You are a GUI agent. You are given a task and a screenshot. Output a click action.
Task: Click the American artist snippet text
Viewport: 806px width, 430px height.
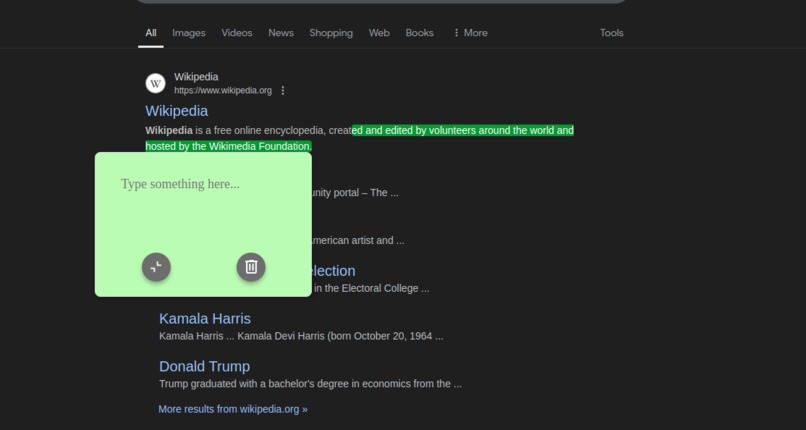pos(358,240)
